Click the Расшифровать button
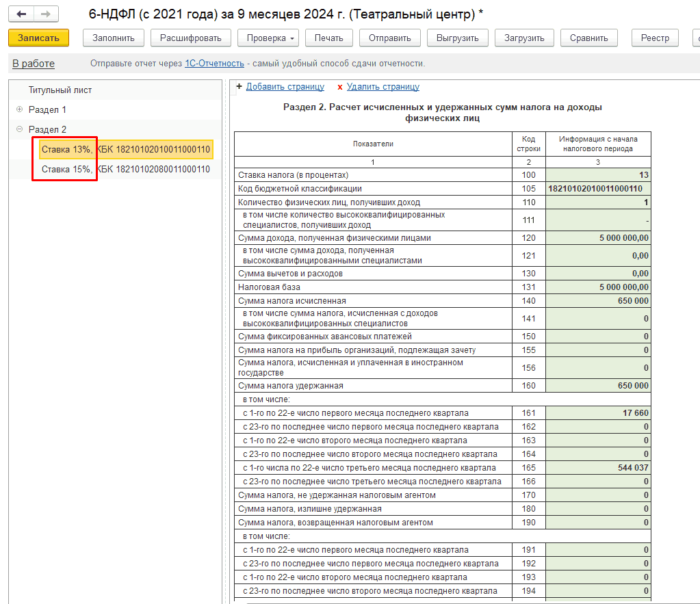Viewport: 700px width, 604px height. (x=190, y=38)
